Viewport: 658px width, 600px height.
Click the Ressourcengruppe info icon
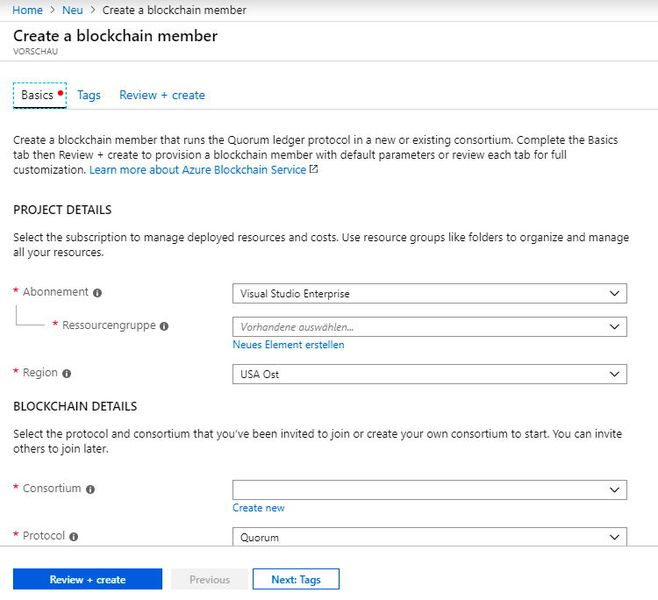coord(164,326)
